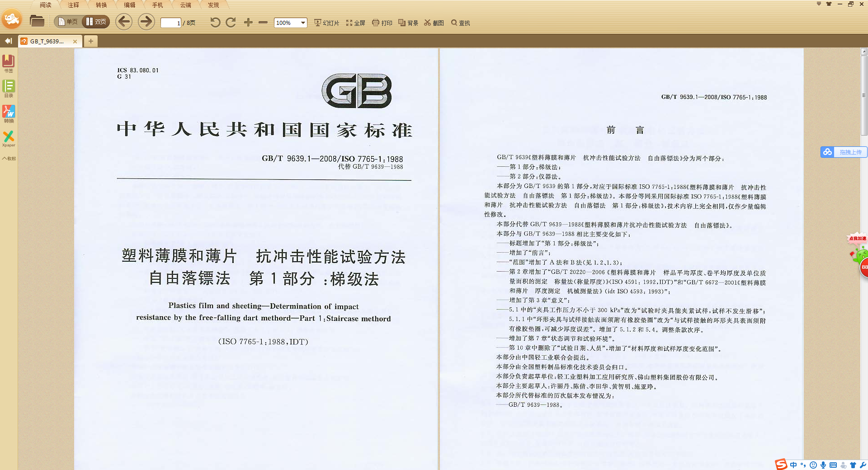Click the open file folder icon

[37, 21]
